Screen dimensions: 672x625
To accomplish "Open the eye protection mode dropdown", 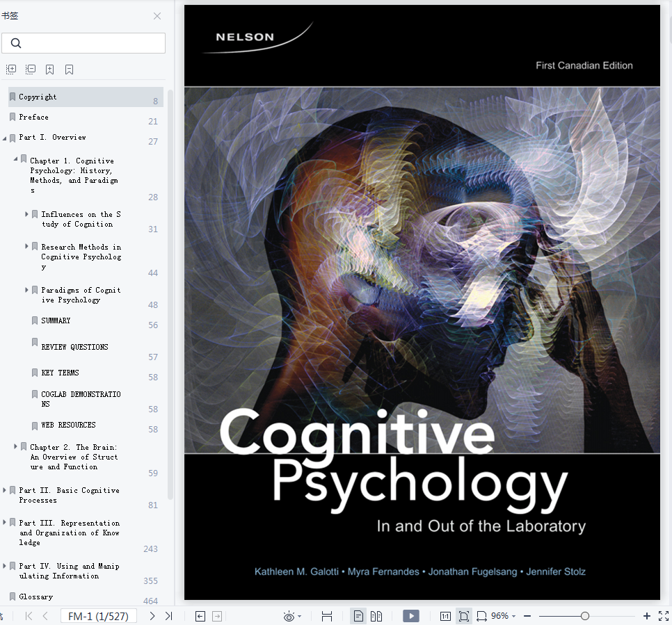I will tap(293, 616).
